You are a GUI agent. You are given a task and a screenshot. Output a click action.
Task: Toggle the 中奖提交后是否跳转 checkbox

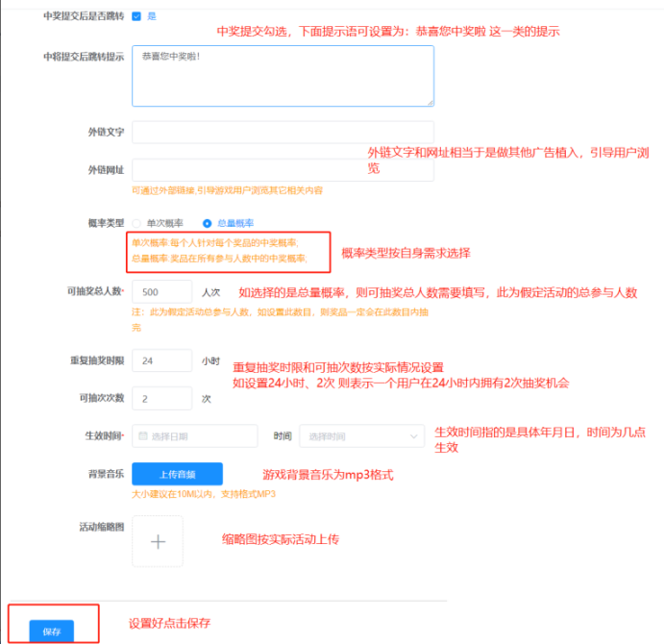click(x=136, y=16)
